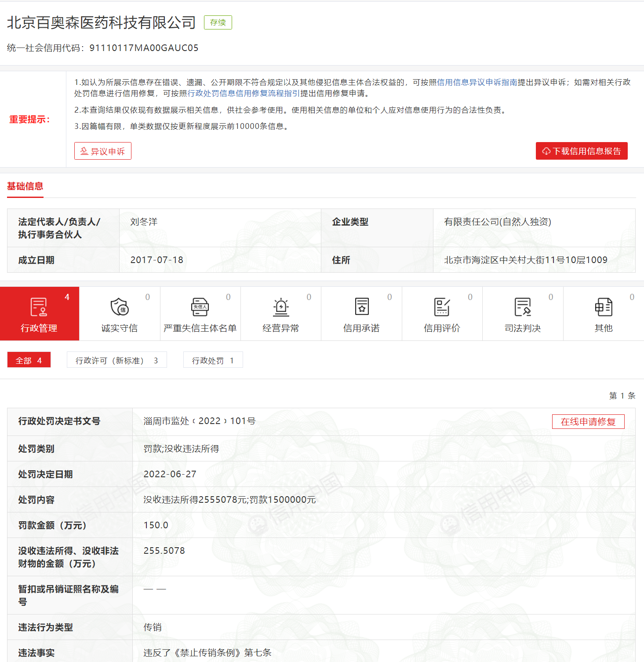
Task: Download the credit report via 下载信用信息报告
Action: (x=581, y=151)
